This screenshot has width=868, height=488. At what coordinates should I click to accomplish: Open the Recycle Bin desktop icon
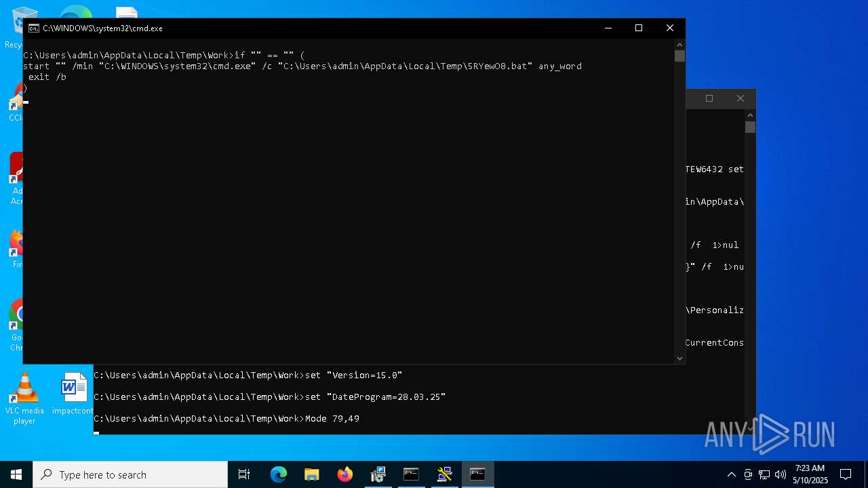14,27
